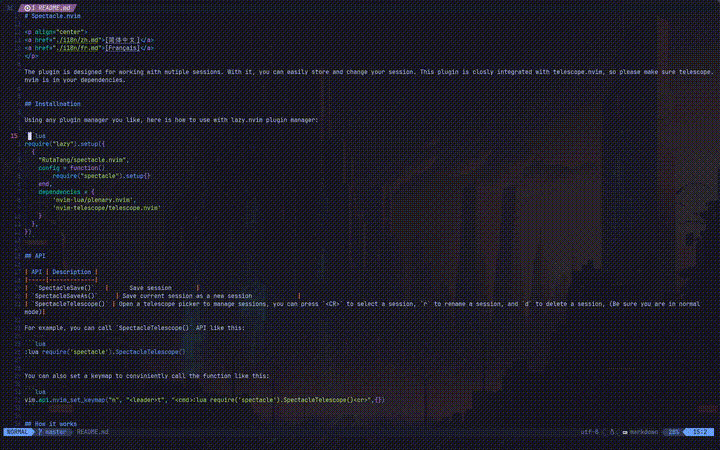Click the 'Description' table header cell
The width and height of the screenshot is (720, 450).
pyautogui.click(x=72, y=272)
